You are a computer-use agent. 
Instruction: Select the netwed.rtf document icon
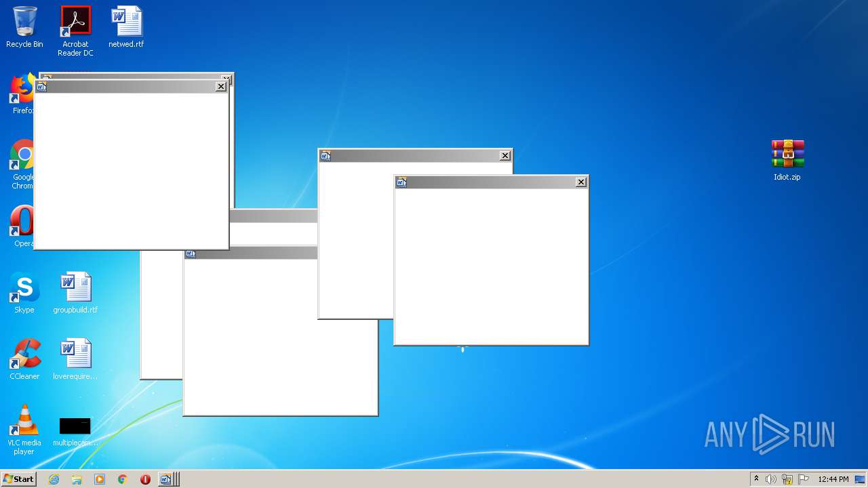[126, 27]
